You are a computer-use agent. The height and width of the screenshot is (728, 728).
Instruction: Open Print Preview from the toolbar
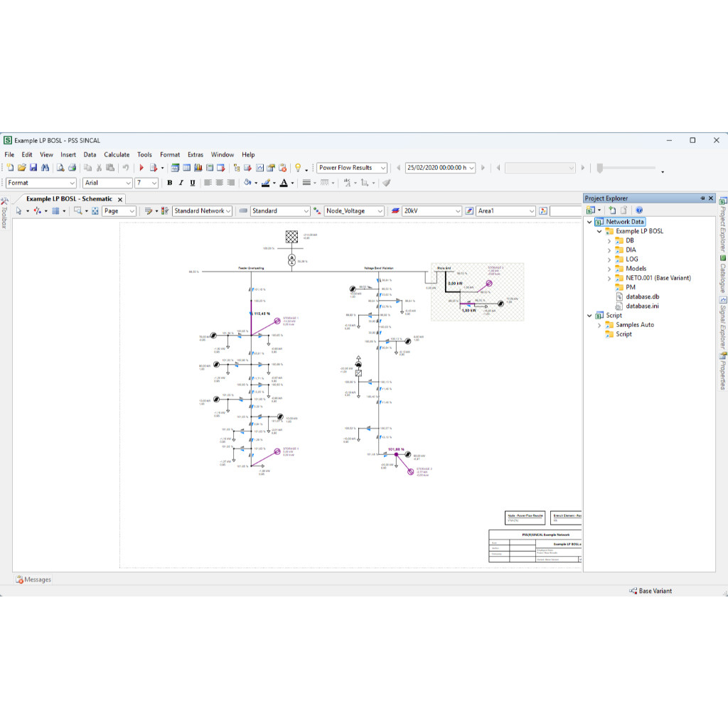(60, 168)
